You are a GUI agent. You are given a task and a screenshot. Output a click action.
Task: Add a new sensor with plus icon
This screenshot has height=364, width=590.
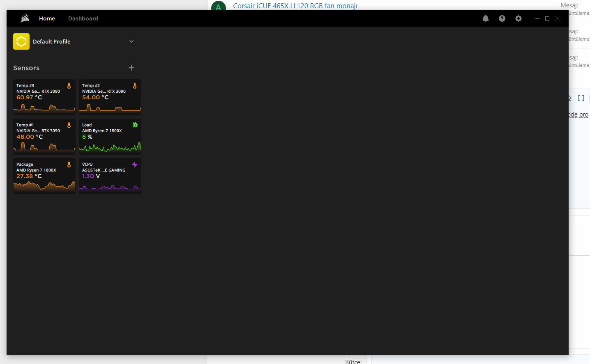[x=131, y=68]
